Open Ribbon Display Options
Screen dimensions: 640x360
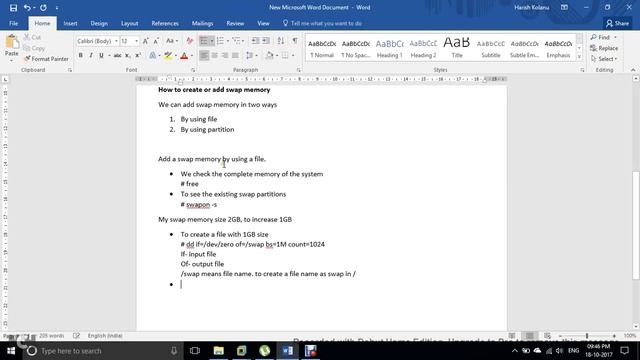click(564, 7)
